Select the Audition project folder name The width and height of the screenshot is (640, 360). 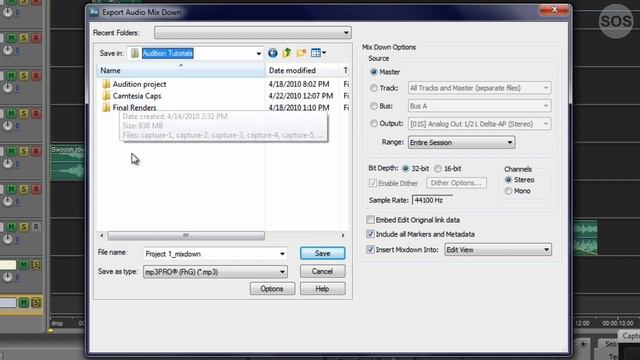pos(139,84)
